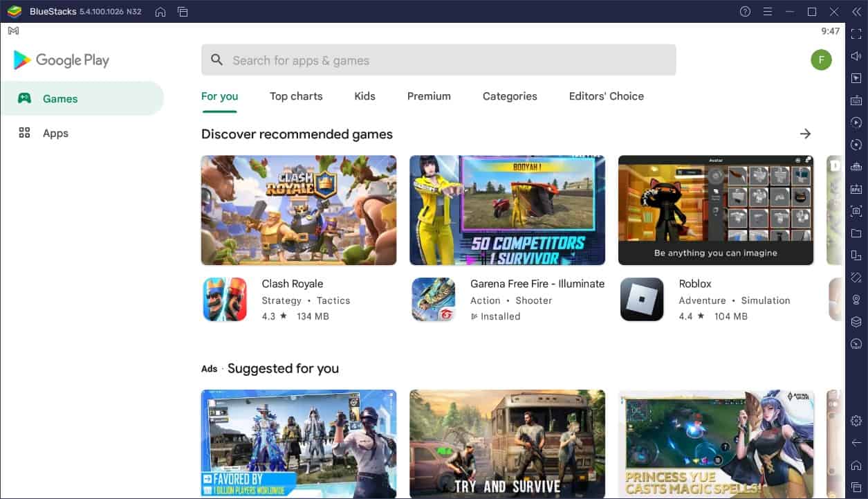Click the Garena Free Fire - Illuminate title
Image resolution: width=868 pixels, height=499 pixels.
point(537,284)
